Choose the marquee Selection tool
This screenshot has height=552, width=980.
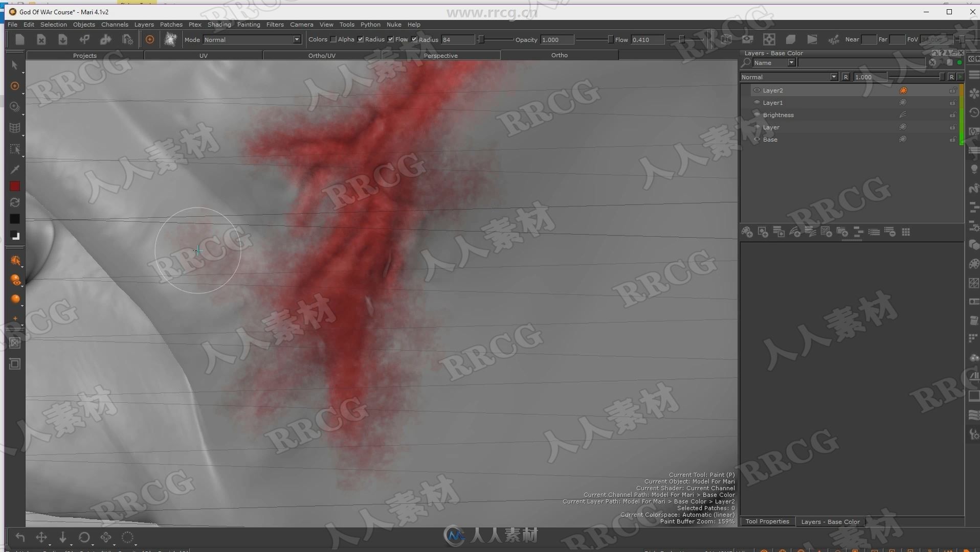(15, 149)
